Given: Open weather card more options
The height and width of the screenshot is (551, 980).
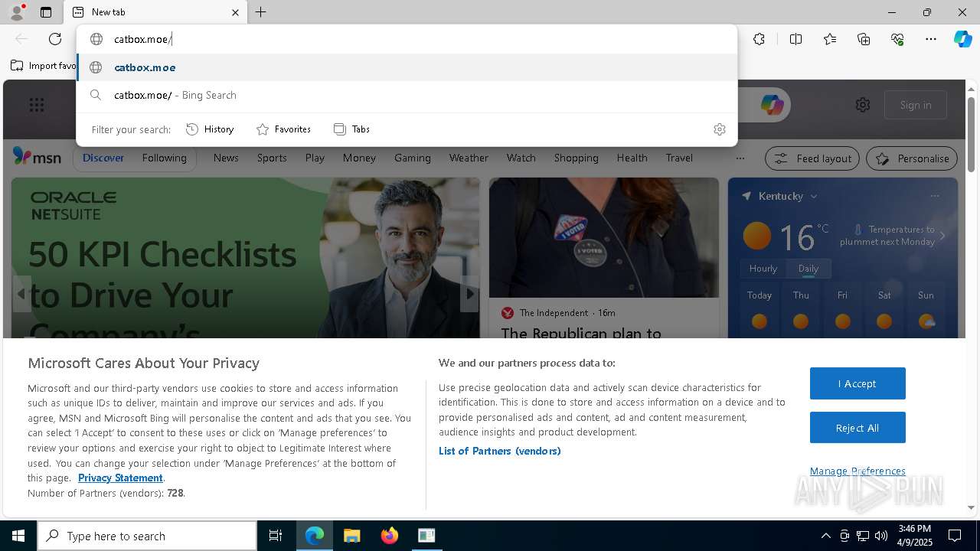Looking at the screenshot, I should pos(934,196).
